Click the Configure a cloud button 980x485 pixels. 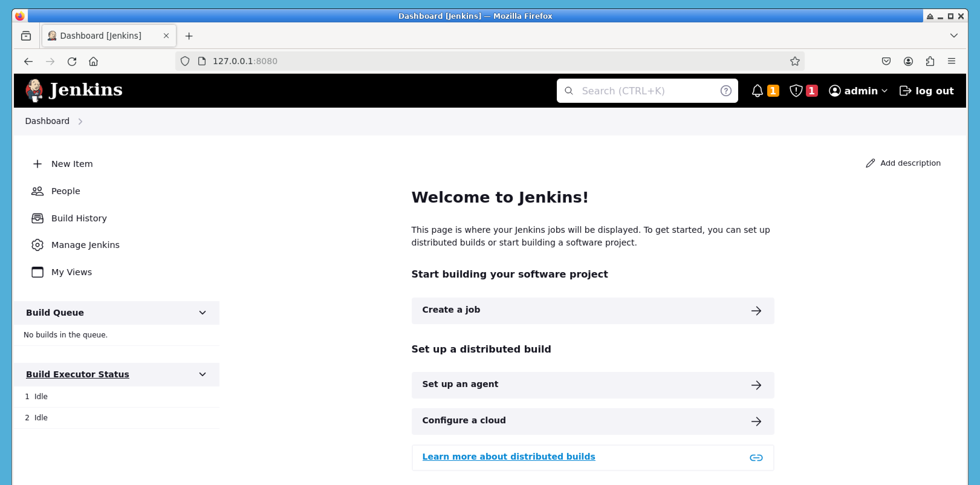coord(593,422)
